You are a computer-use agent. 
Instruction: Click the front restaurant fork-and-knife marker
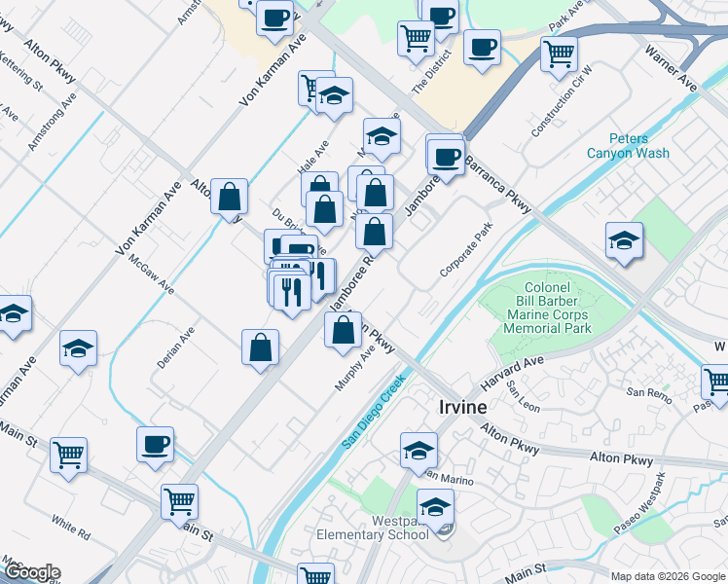(x=292, y=293)
